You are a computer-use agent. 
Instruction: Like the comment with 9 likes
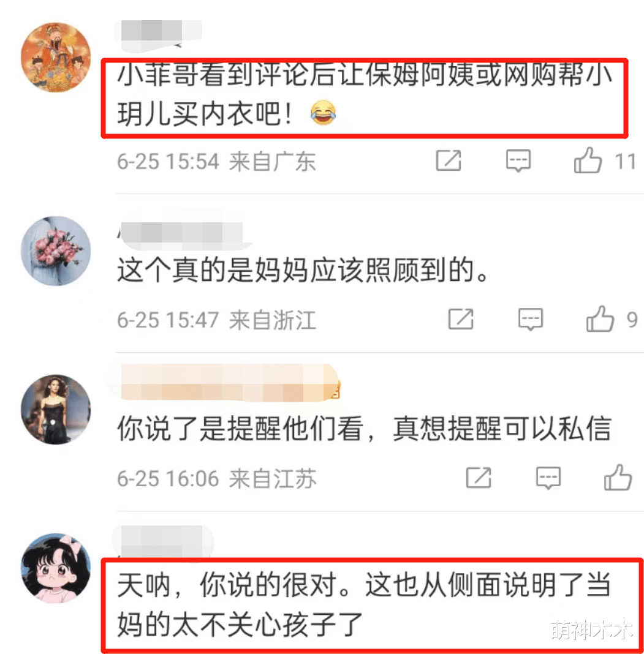coord(600,319)
